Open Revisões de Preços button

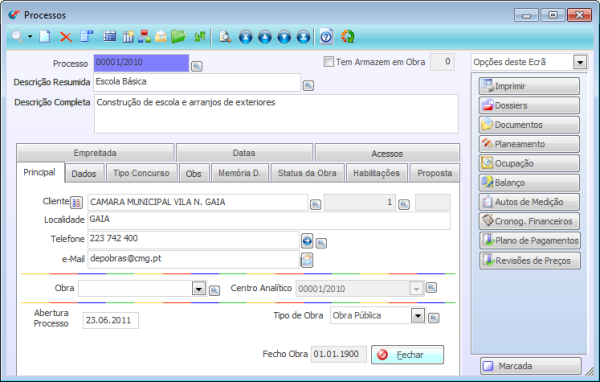(x=530, y=261)
